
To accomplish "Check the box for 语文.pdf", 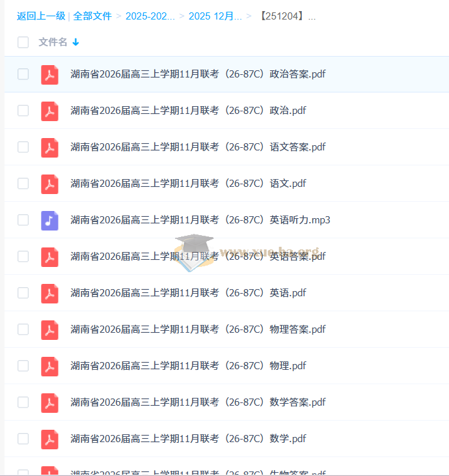I will click(23, 184).
